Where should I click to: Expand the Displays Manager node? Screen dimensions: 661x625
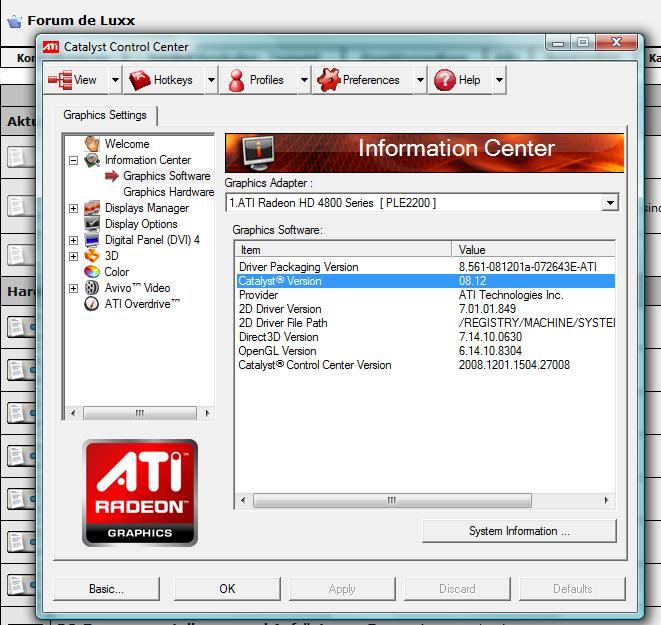[73, 208]
